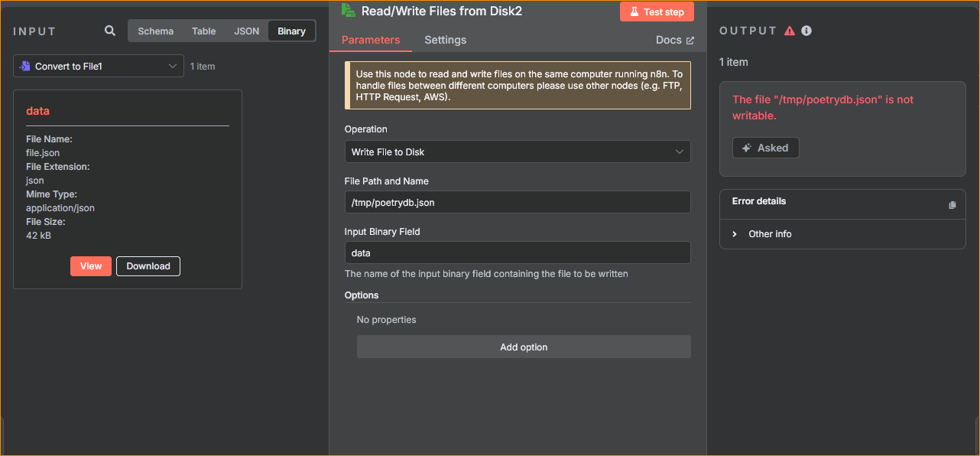Click the File Path and Name field
Viewport: 980px width, 456px height.
click(x=518, y=202)
